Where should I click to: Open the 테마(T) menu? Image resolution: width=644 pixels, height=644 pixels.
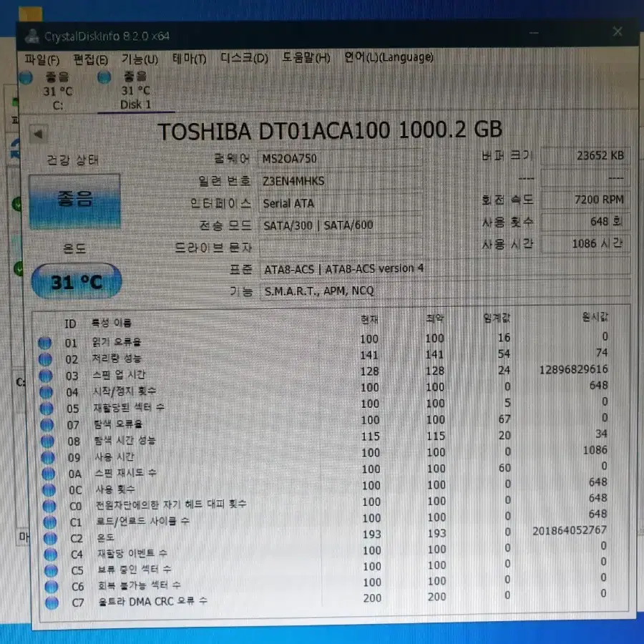[x=190, y=59]
